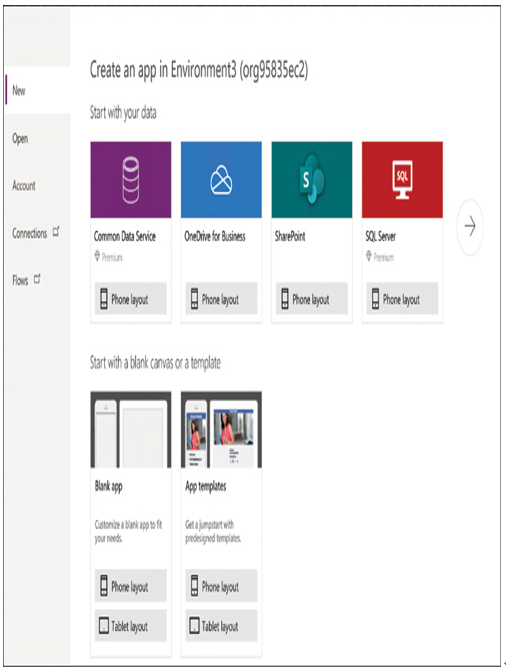Click the right arrow for more data sources
The image size is (506, 671).
click(470, 226)
